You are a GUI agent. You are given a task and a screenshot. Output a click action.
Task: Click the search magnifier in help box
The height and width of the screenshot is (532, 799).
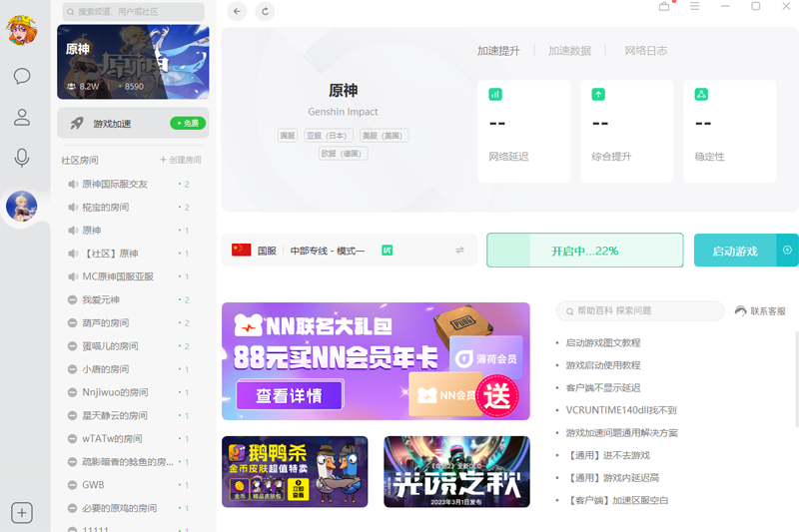pos(569,311)
